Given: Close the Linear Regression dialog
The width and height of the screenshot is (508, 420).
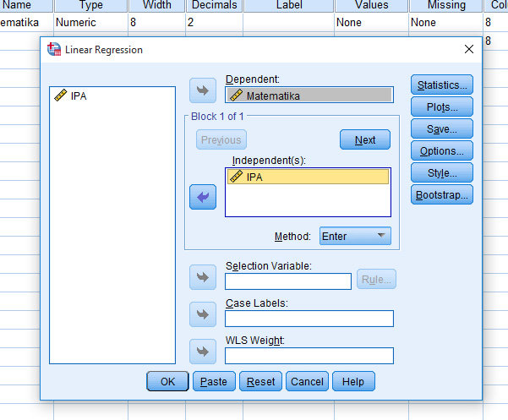Looking at the screenshot, I should coord(469,49).
